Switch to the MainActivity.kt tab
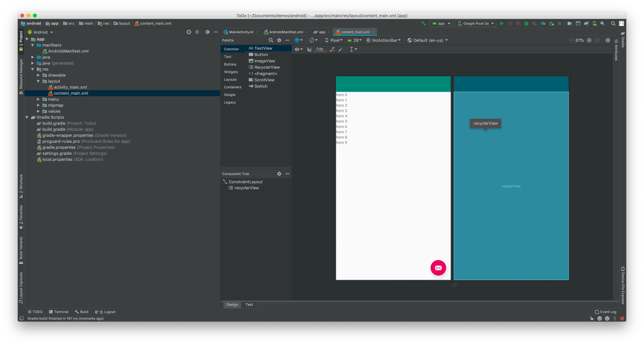This screenshot has width=644, height=345. click(241, 32)
